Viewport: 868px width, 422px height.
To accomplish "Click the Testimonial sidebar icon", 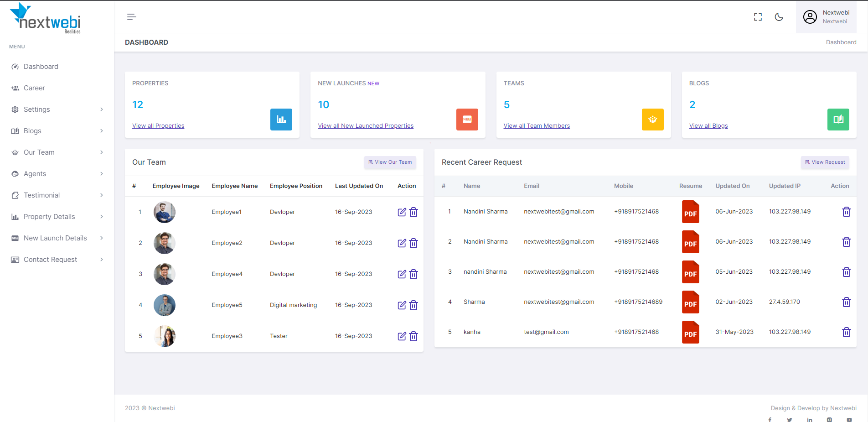I will [15, 195].
